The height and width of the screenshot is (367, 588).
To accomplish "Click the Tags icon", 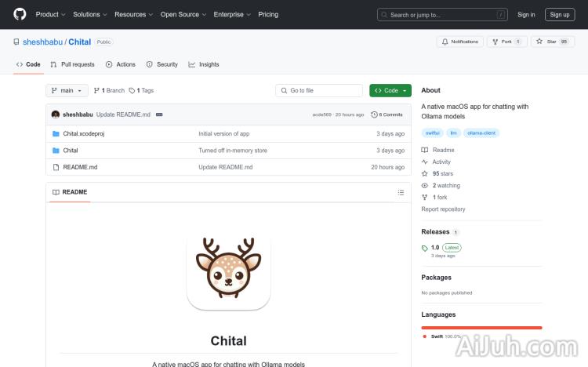I will coord(132,91).
